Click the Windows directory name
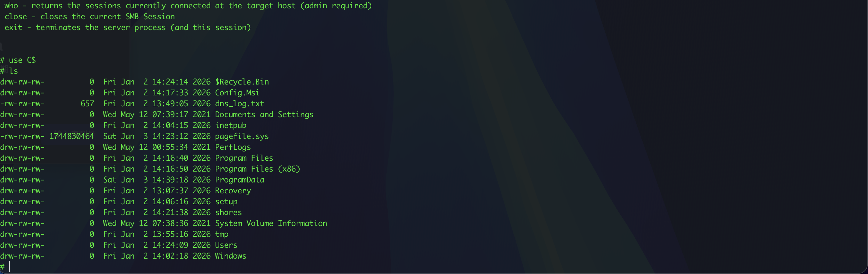This screenshot has width=868, height=274. [230, 256]
